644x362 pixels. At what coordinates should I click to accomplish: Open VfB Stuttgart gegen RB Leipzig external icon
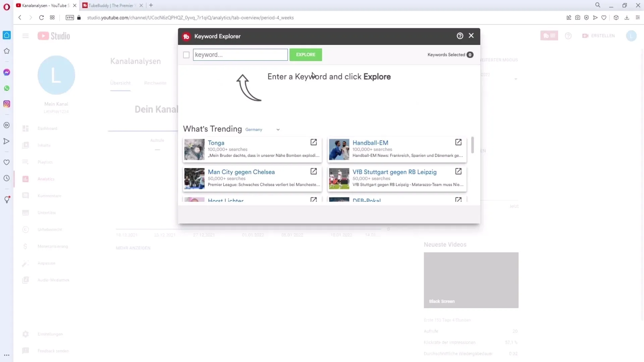459,171
